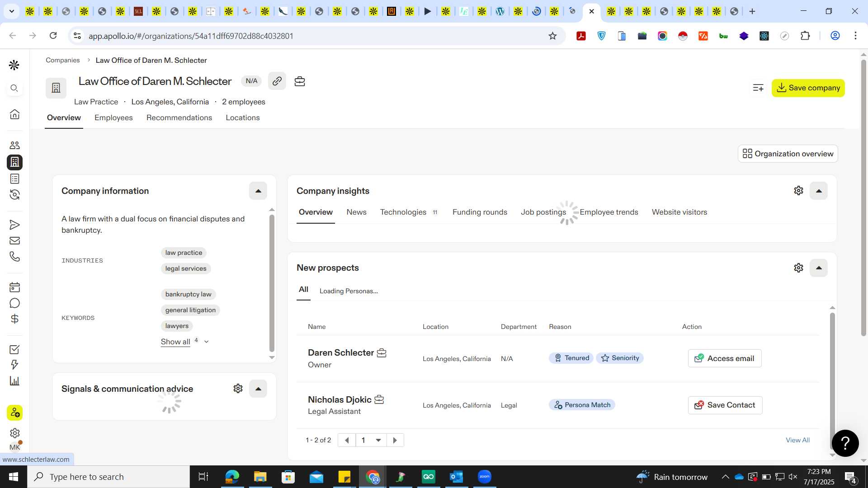
Task: Open the Apollo logo home icon
Action: click(14, 65)
